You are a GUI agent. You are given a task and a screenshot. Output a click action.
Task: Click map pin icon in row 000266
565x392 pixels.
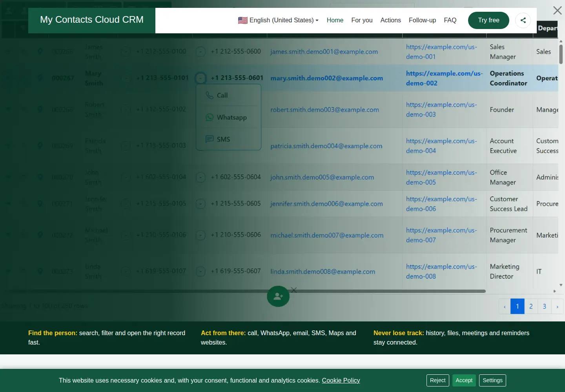coord(40,51)
